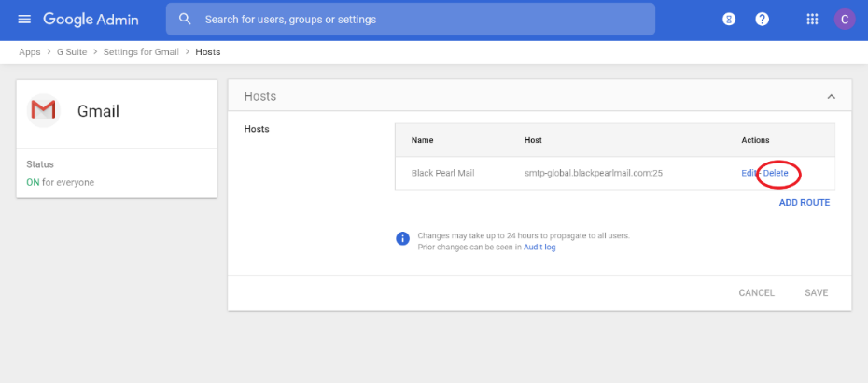Click the Gmail envelope logo
Viewport: 868px width, 383px height.
[43, 110]
